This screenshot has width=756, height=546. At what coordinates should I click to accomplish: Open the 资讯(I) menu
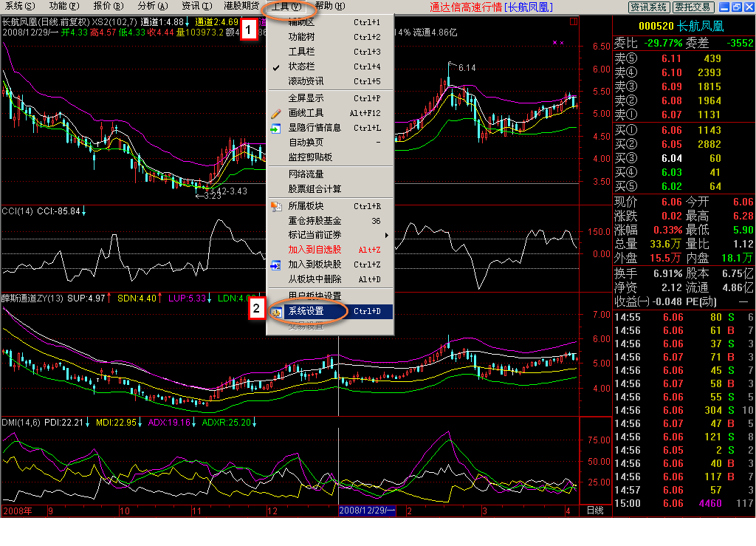point(196,6)
